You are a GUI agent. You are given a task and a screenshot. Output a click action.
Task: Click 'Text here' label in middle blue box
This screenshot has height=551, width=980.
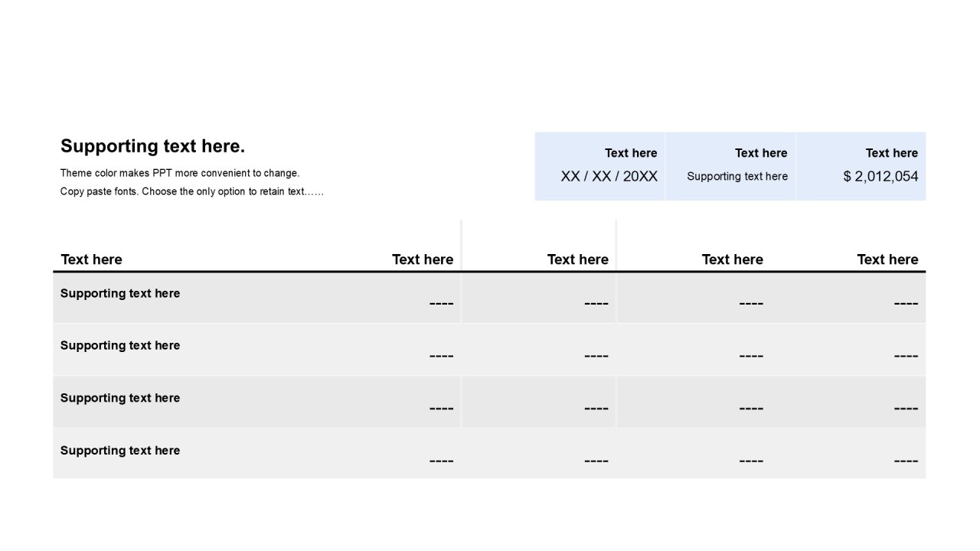coord(760,153)
